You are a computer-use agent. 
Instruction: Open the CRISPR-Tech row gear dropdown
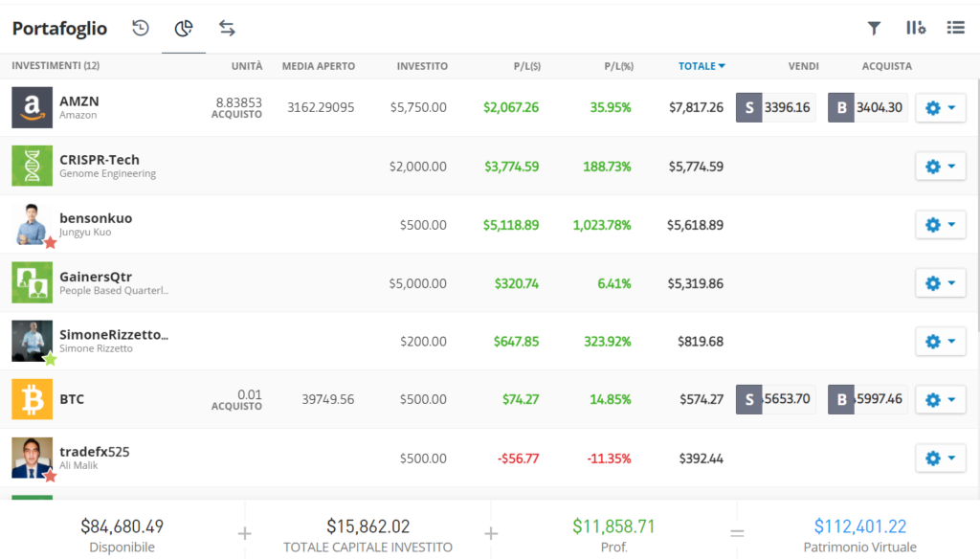tap(941, 167)
